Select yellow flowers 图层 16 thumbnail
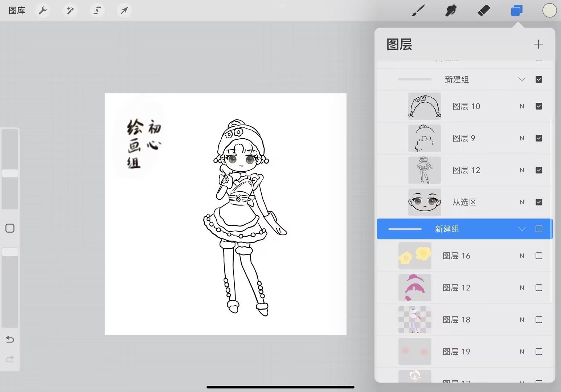This screenshot has height=392, width=561. tap(415, 256)
